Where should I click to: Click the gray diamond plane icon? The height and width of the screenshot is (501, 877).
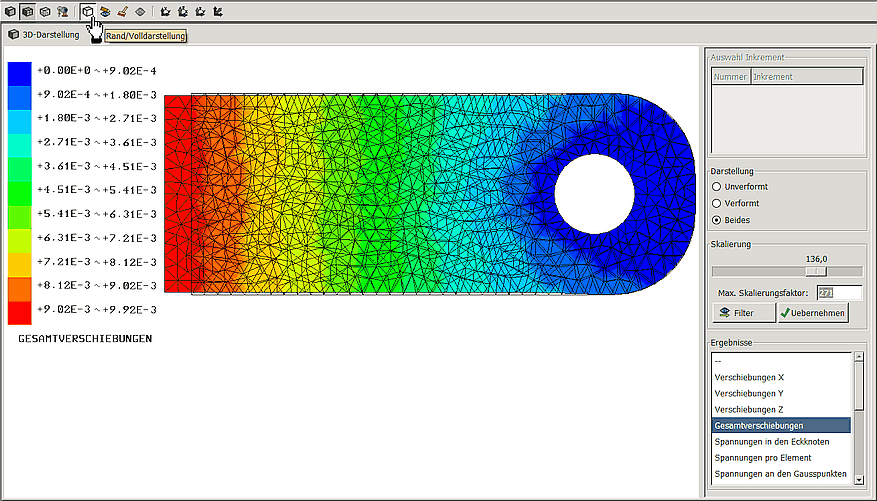(140, 12)
